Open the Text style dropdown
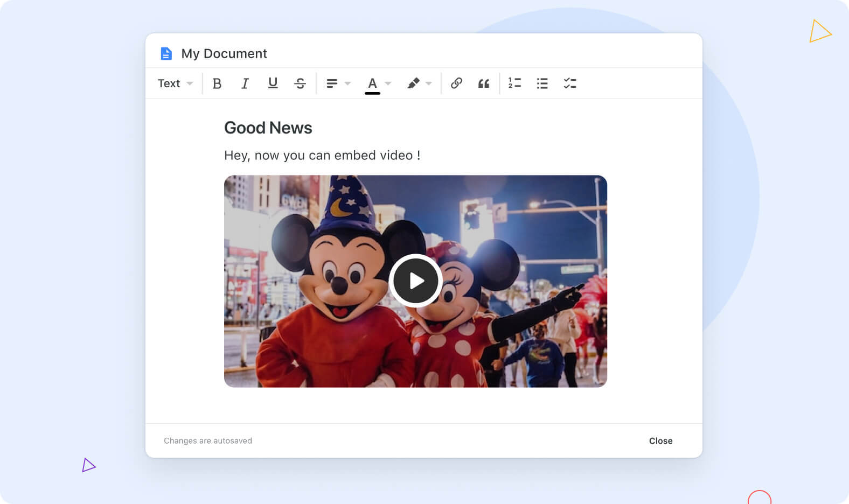This screenshot has height=504, width=849. point(175,83)
